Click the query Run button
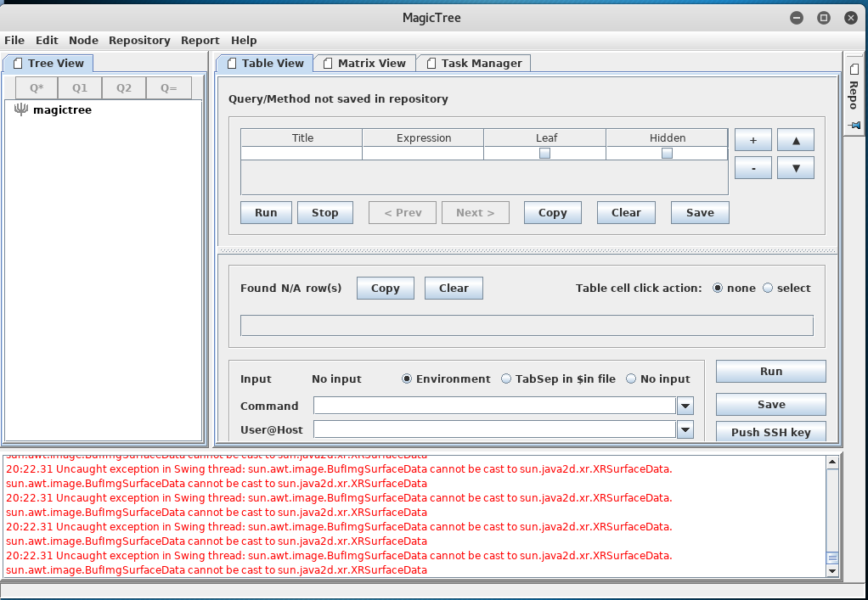The width and height of the screenshot is (868, 600). point(266,212)
